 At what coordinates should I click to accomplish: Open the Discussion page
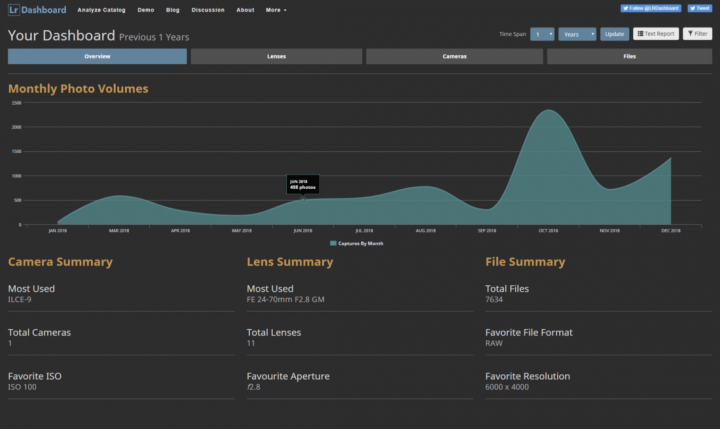(x=208, y=10)
